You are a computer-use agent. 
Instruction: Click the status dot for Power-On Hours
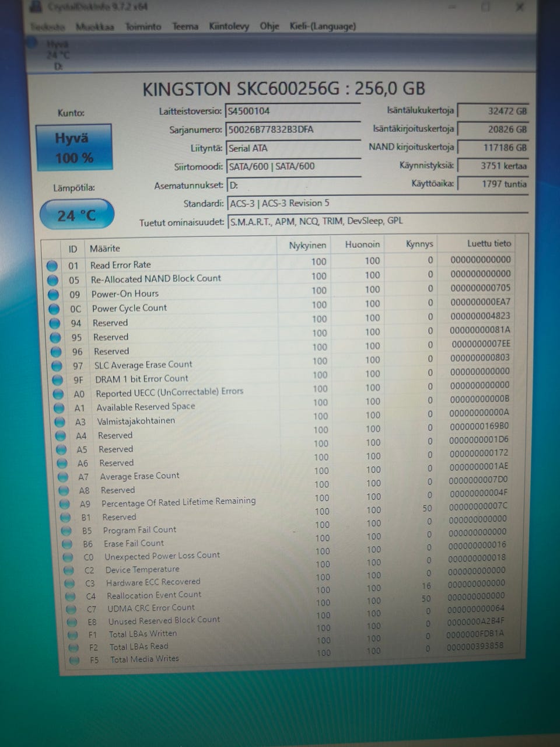[53, 295]
